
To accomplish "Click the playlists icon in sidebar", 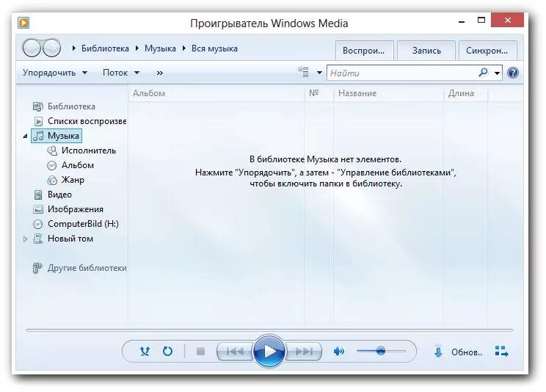I will 38,121.
